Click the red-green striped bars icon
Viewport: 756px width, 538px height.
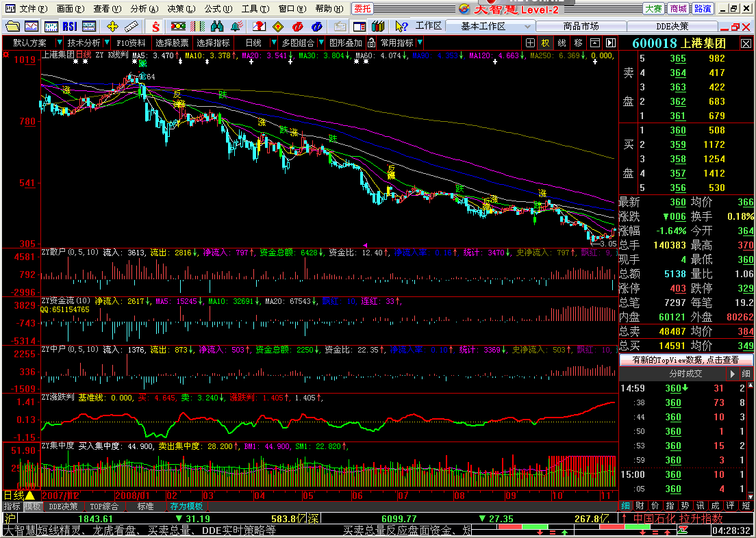coord(198,26)
